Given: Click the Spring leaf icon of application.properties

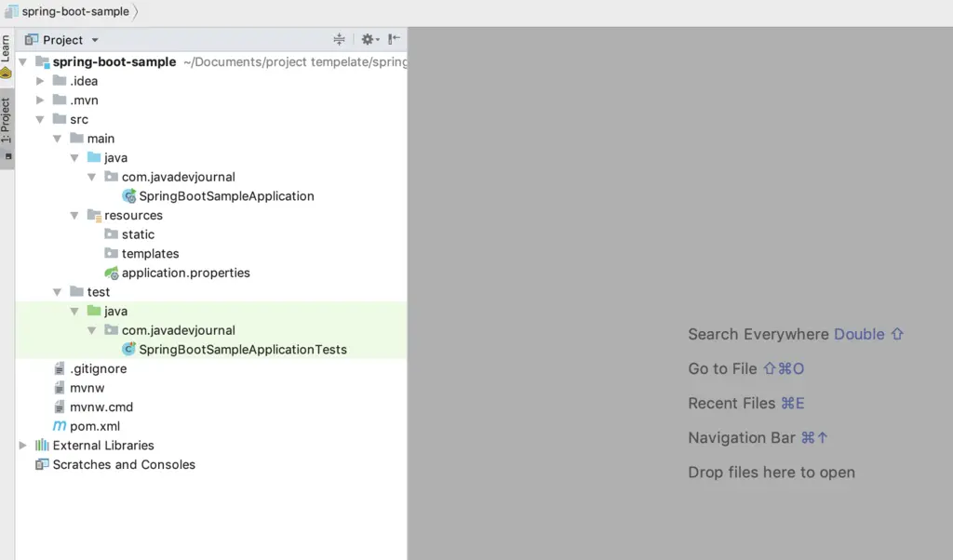Looking at the screenshot, I should pyautogui.click(x=112, y=273).
